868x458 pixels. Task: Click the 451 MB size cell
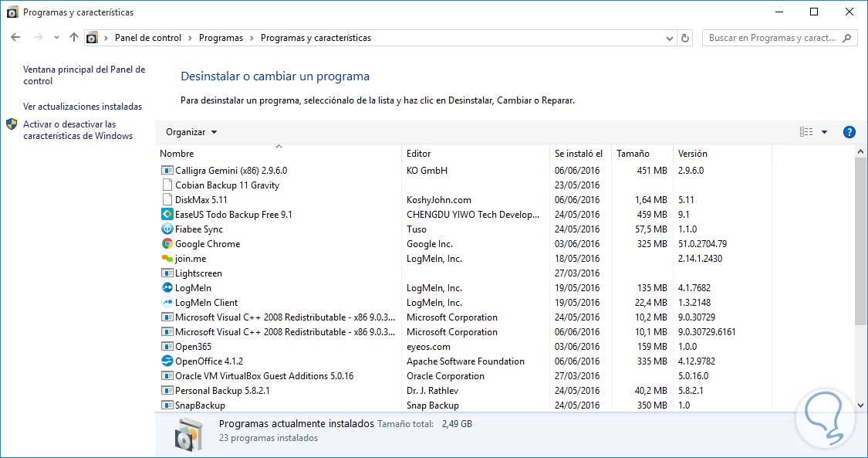tap(652, 171)
